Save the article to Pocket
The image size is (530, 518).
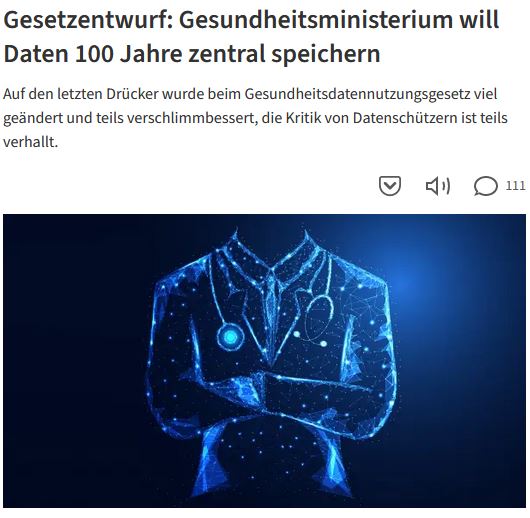pyautogui.click(x=390, y=186)
